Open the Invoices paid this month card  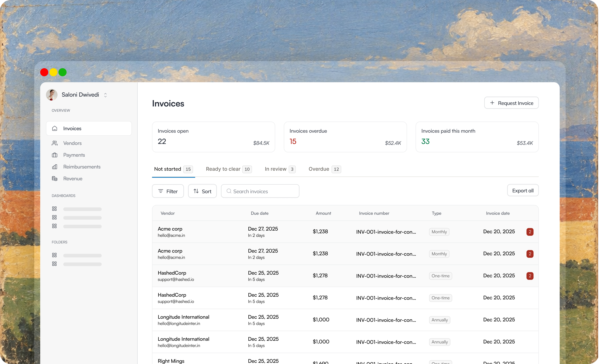tap(477, 137)
